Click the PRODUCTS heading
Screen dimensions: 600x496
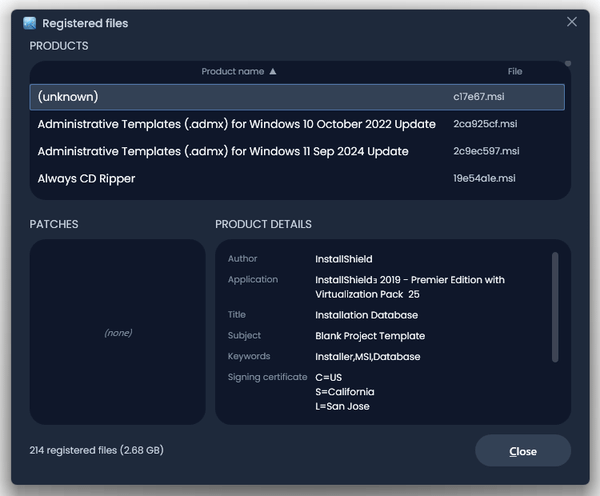[59, 46]
